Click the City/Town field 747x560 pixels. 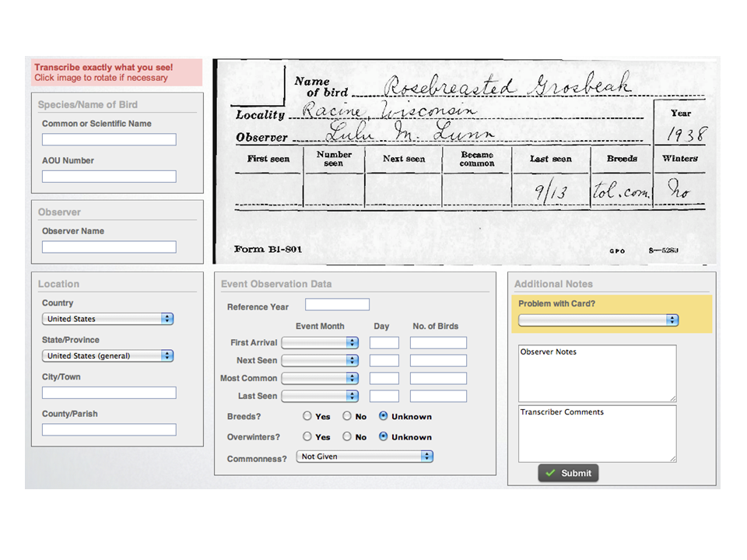pyautogui.click(x=108, y=393)
